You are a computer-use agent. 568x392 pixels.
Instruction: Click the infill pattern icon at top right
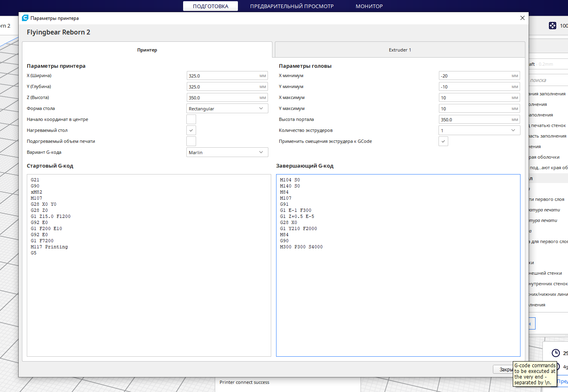pos(552,26)
